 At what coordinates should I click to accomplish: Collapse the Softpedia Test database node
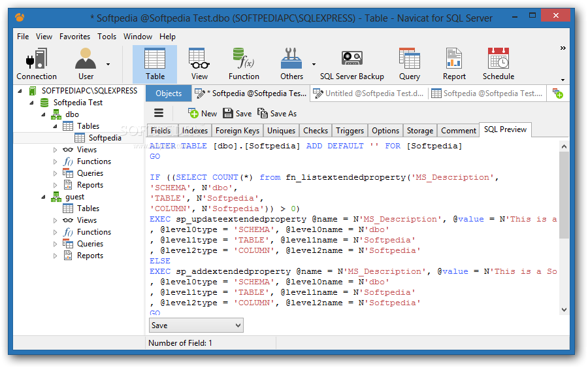pos(31,103)
